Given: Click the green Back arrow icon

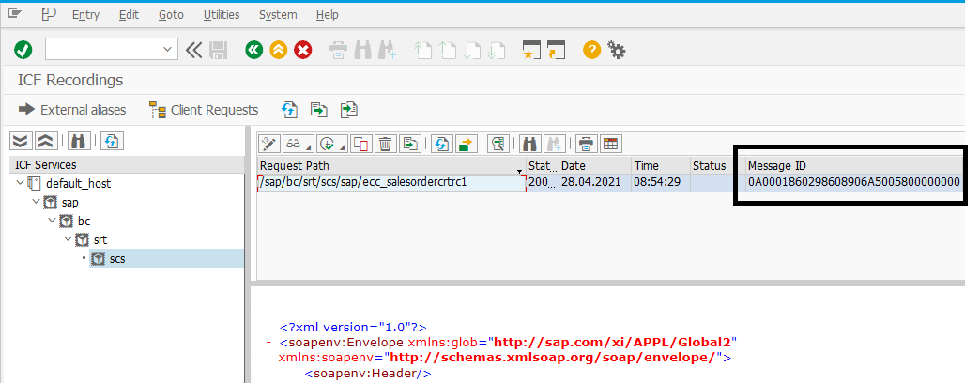Looking at the screenshot, I should coord(253,50).
